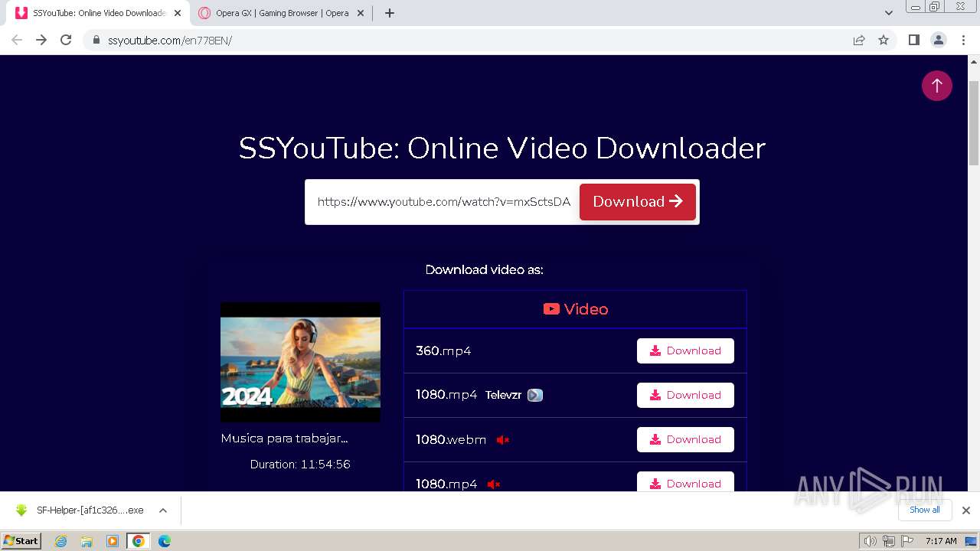Click the Televzr label text
The image size is (980, 551).
[x=503, y=395]
